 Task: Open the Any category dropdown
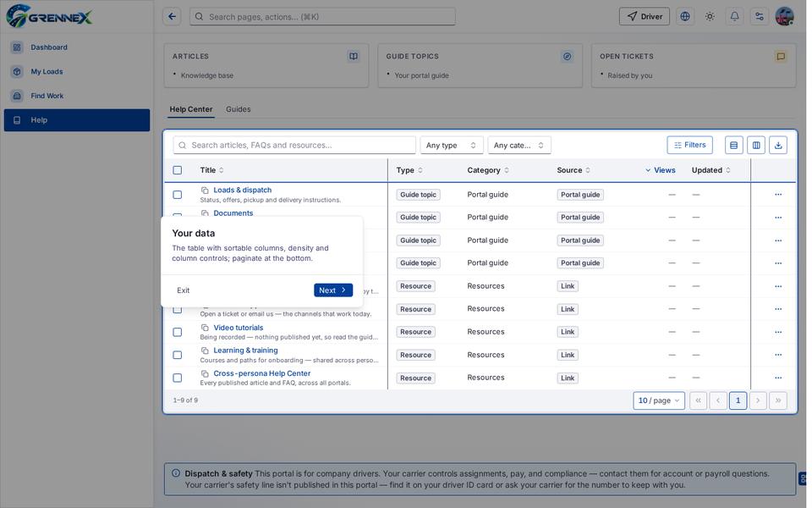(518, 145)
